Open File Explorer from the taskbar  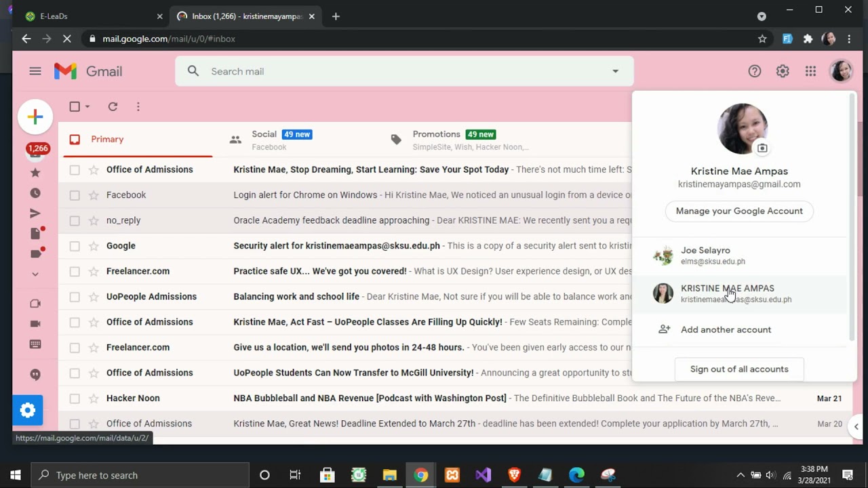click(389, 475)
